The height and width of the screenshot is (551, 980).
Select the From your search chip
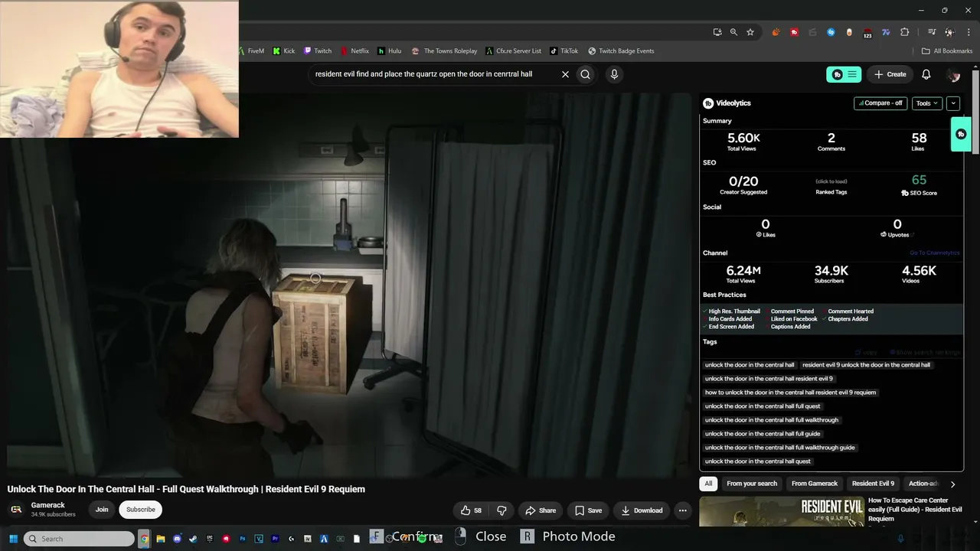(752, 484)
